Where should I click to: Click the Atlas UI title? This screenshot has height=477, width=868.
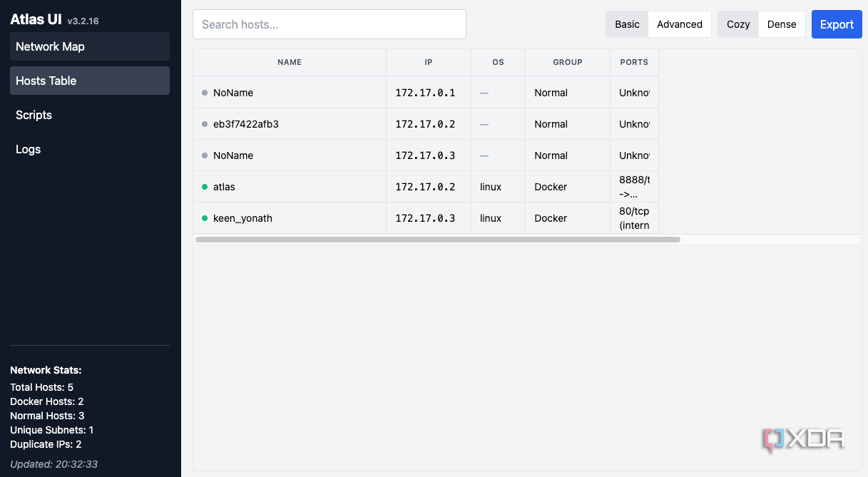pos(36,20)
